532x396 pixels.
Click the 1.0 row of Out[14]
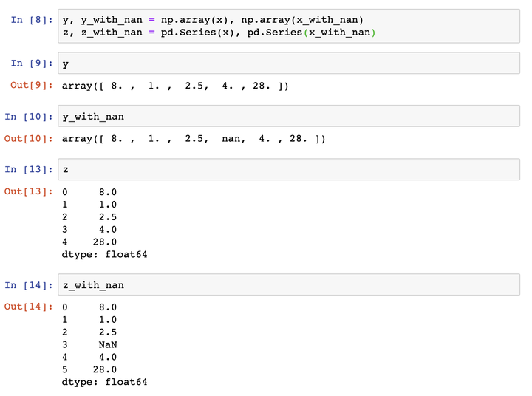(x=89, y=320)
